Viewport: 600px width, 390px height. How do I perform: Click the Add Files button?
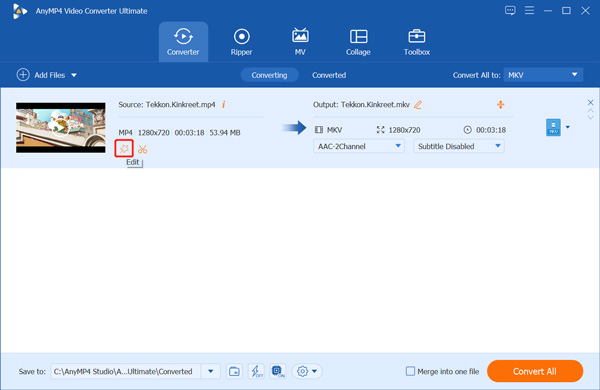[46, 75]
